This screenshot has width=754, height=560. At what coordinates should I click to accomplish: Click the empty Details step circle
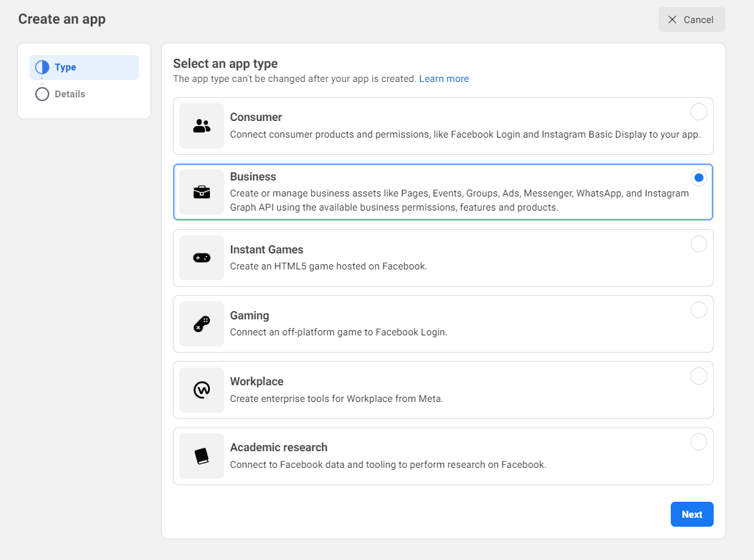(x=42, y=94)
